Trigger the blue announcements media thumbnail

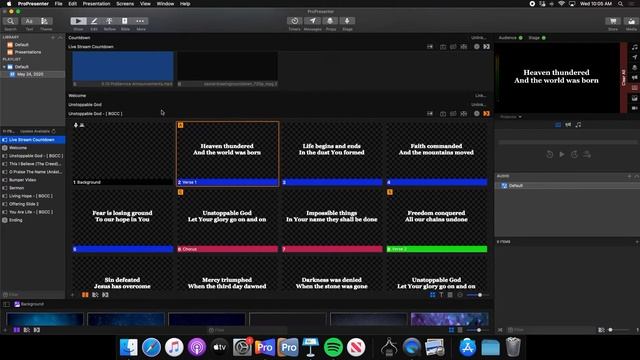123,69
